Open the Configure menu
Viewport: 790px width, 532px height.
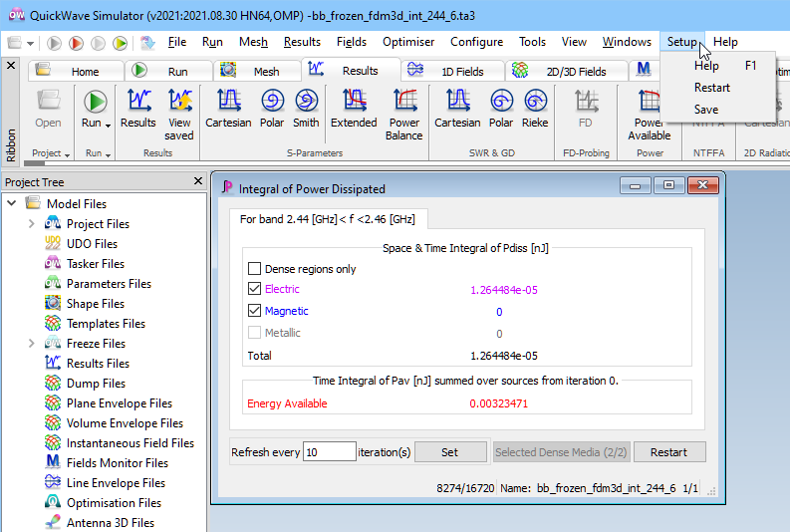476,42
